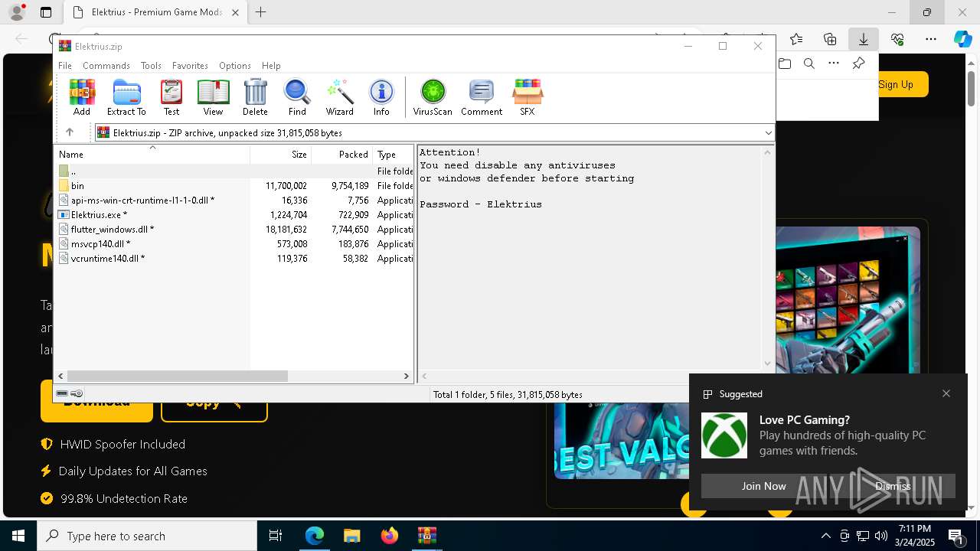Screen dimensions: 980x551
Task: Pin the downloads panel
Action: tap(858, 64)
